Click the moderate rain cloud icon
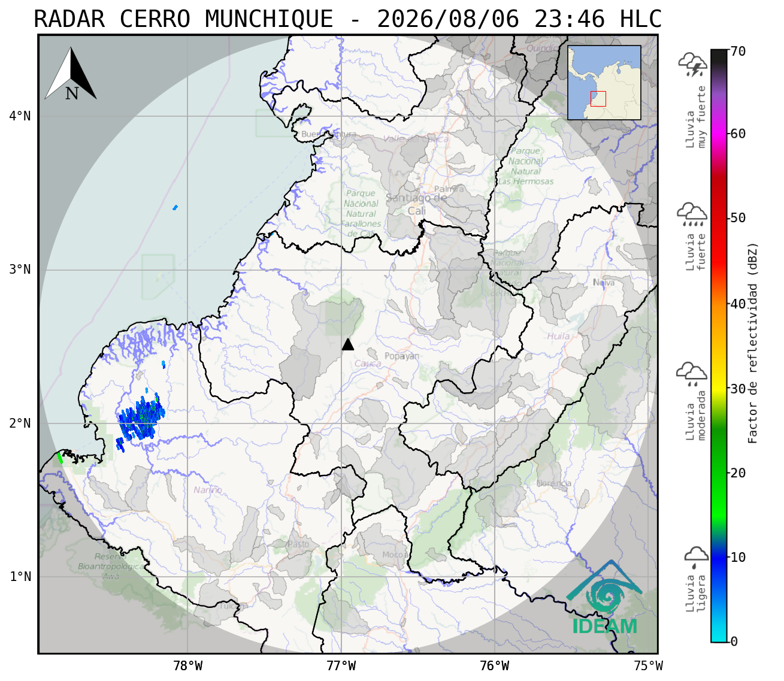This screenshot has width=784, height=681. [x=692, y=374]
